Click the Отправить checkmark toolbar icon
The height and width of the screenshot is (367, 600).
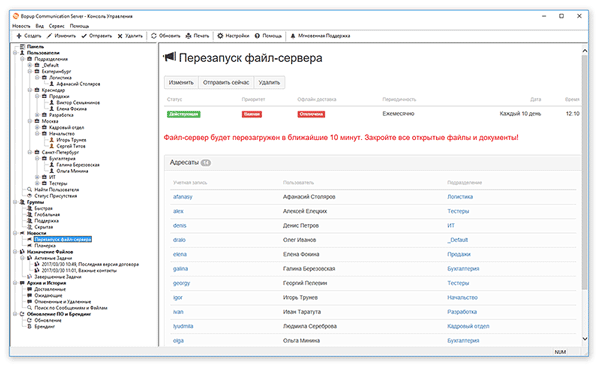pyautogui.click(x=84, y=36)
